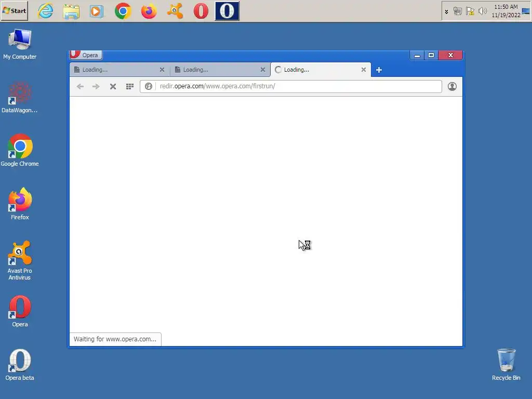Close the second Loading tab

tap(262, 70)
